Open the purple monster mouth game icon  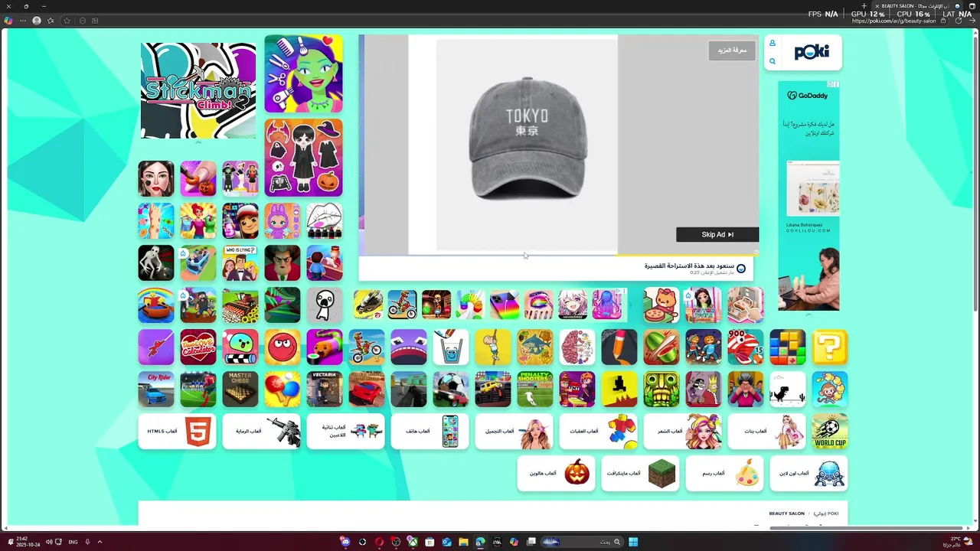(409, 347)
